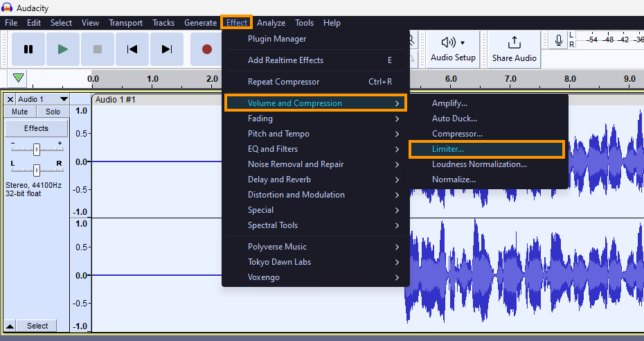Click the Pause playback button
The height and width of the screenshot is (341, 644).
[28, 49]
